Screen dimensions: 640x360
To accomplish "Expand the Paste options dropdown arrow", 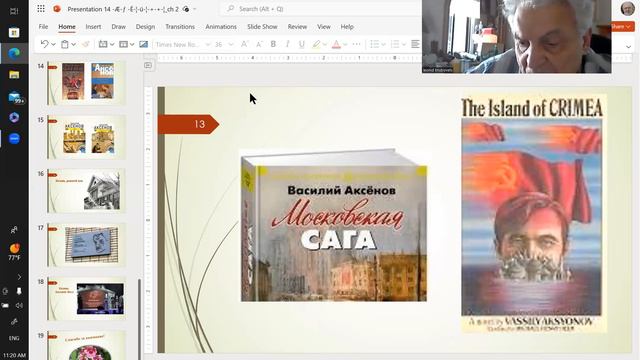I will [73, 44].
